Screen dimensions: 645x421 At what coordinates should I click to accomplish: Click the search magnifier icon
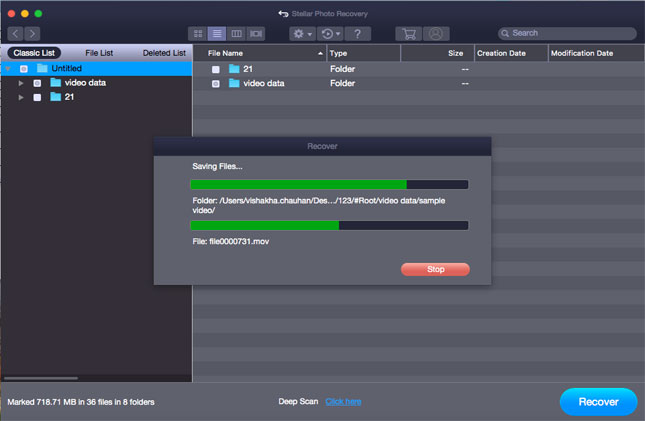505,33
